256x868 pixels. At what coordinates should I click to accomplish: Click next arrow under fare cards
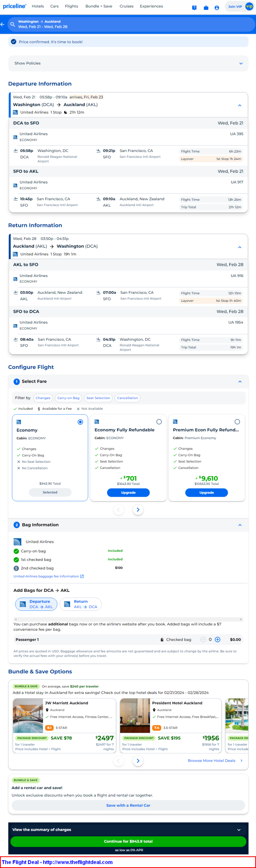[138, 510]
